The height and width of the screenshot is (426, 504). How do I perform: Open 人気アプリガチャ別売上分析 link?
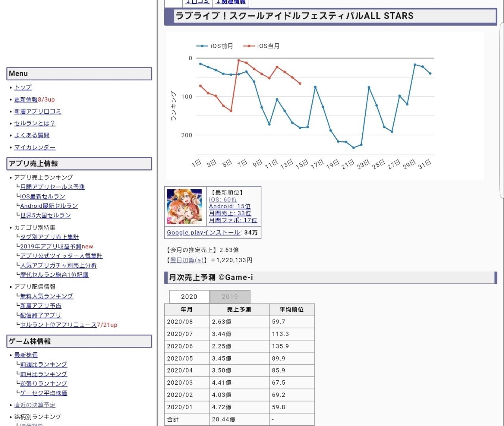[x=58, y=265]
